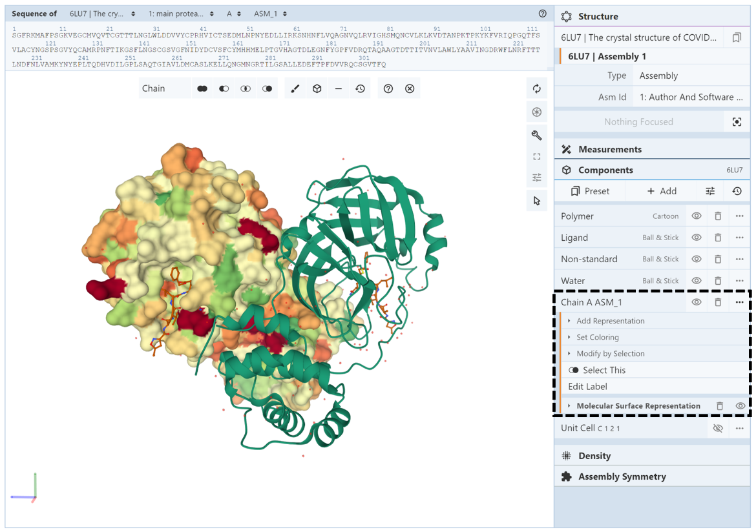
Task: Click the Preset button
Action: tap(590, 191)
